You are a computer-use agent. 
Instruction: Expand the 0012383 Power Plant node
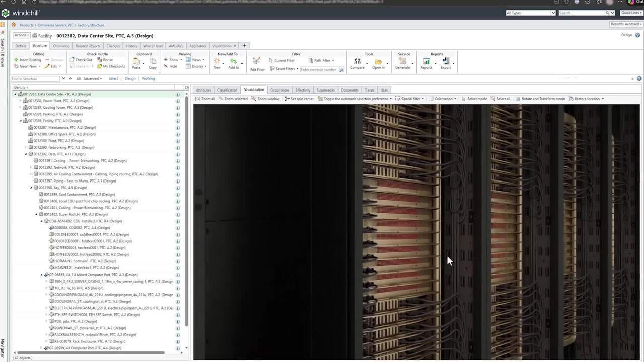(21, 101)
